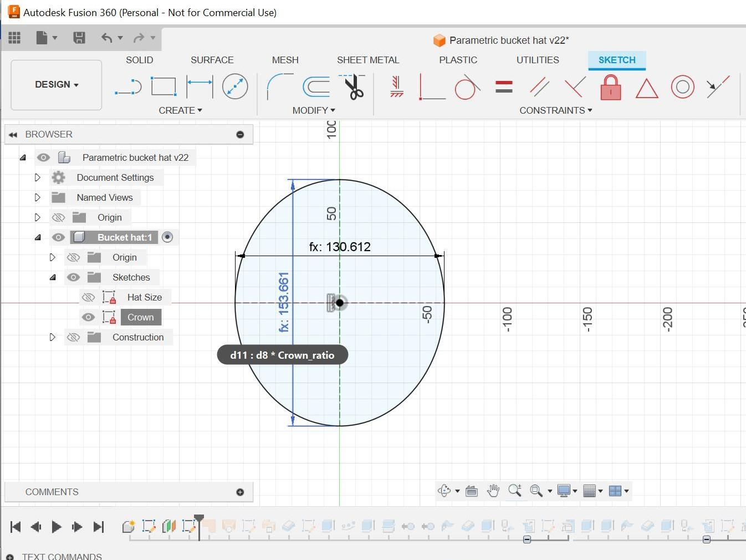Open the File menu dropdown
746x560 pixels.
47,38
